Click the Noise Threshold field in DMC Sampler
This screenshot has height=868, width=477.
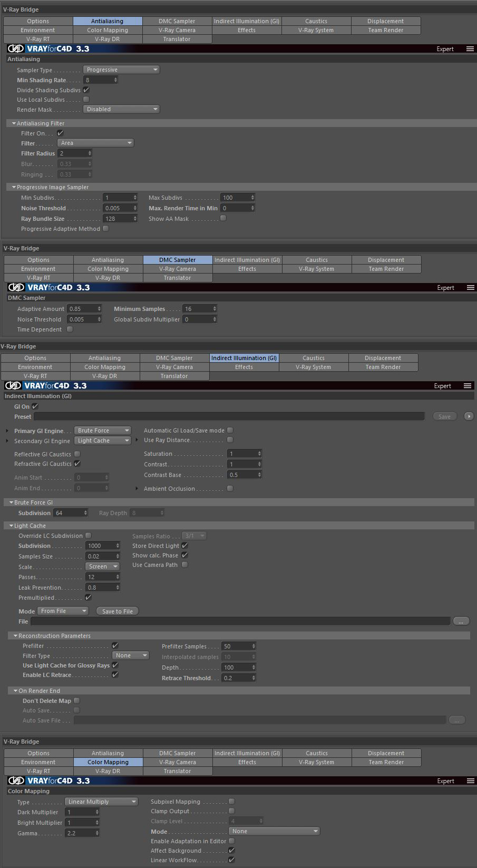(x=82, y=319)
